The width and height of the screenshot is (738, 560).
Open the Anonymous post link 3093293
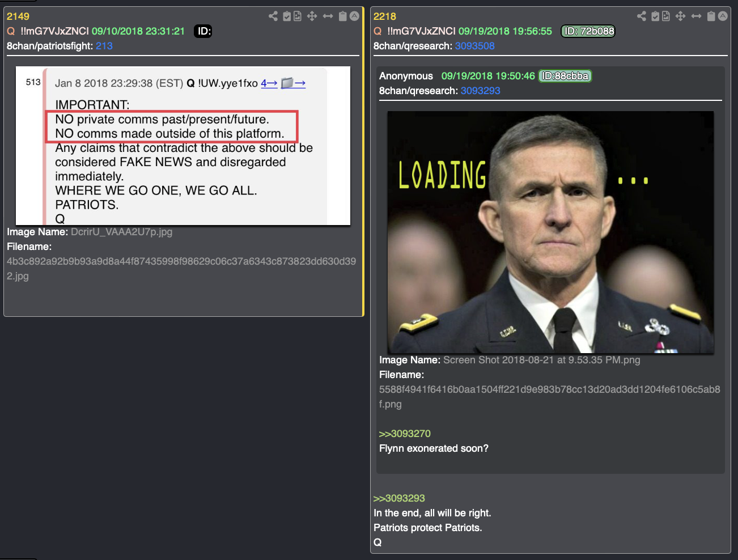pos(480,91)
